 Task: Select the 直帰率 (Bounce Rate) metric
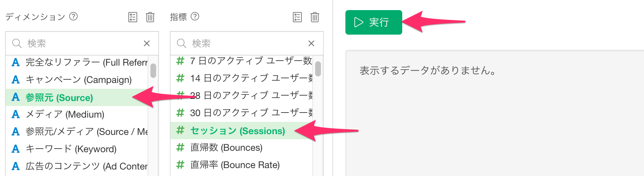241,165
